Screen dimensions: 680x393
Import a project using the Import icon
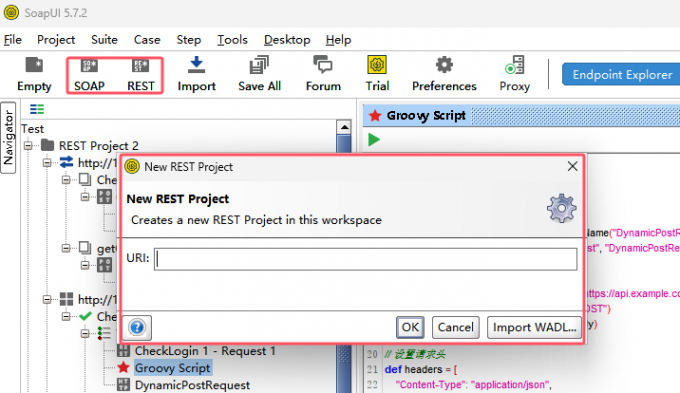point(196,65)
